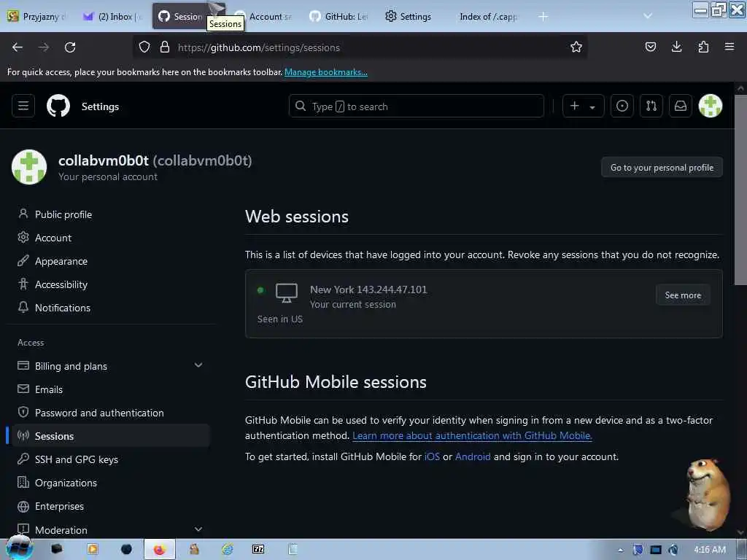
Task: Open the Issues icon in header
Action: 622,106
